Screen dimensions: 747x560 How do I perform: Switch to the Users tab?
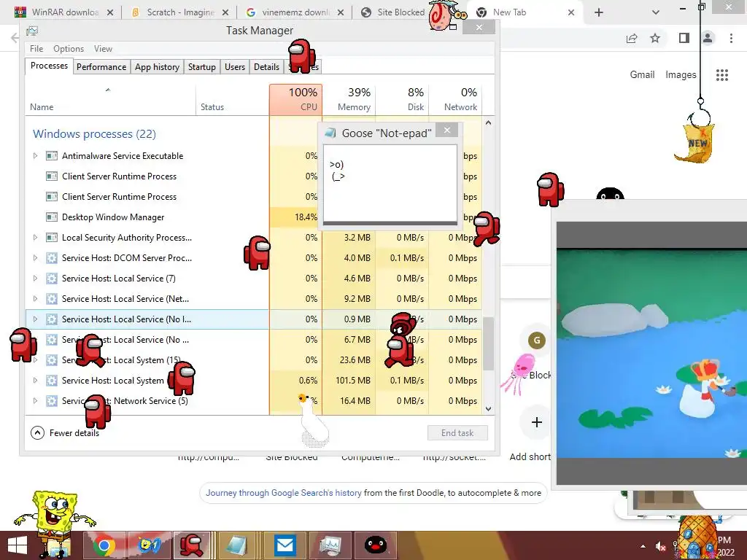coord(235,66)
